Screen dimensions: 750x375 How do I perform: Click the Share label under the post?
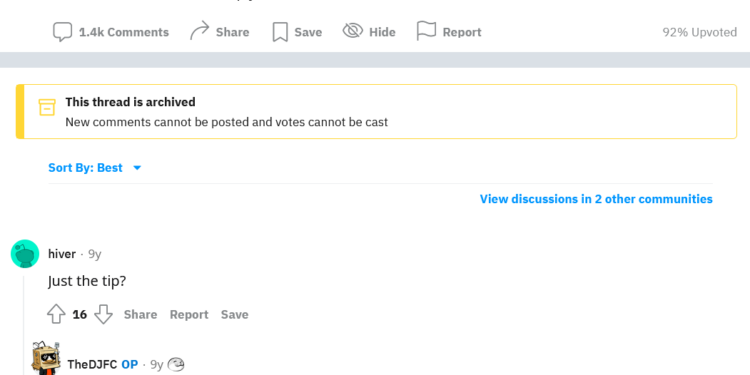pos(232,32)
